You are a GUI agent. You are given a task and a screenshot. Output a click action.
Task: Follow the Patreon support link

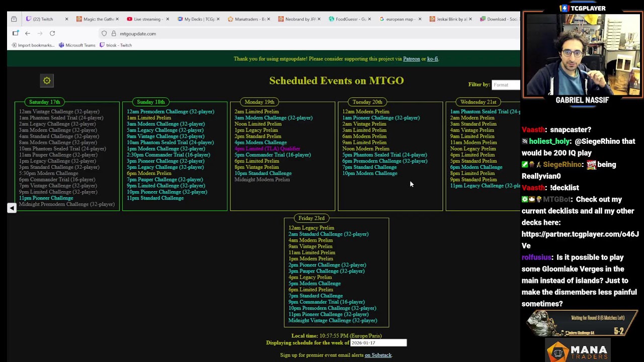point(412,59)
